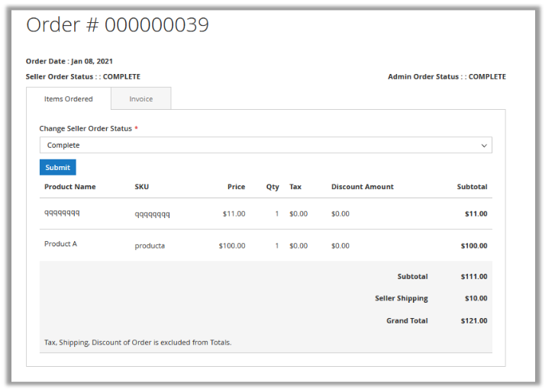Click the qqqqqqqq product name cell
555x392 pixels.
coord(62,213)
